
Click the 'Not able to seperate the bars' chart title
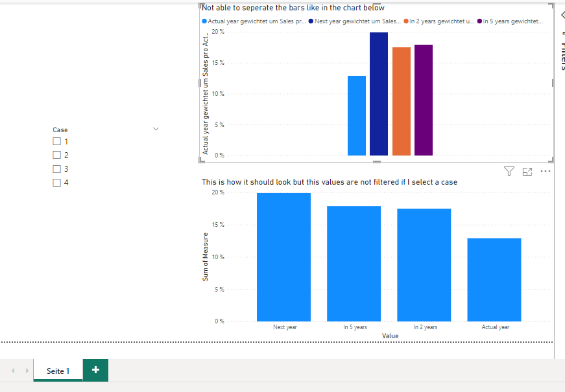click(293, 8)
